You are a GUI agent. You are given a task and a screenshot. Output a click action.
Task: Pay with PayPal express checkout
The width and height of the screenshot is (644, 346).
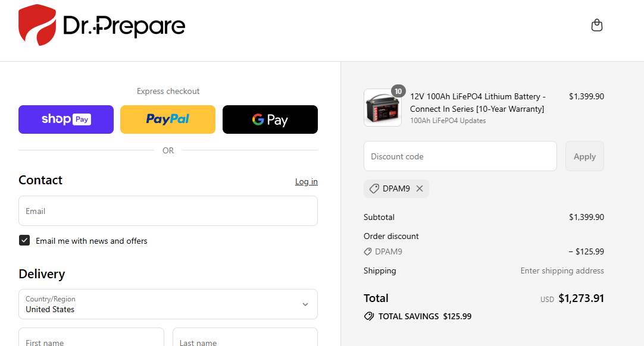(x=168, y=119)
